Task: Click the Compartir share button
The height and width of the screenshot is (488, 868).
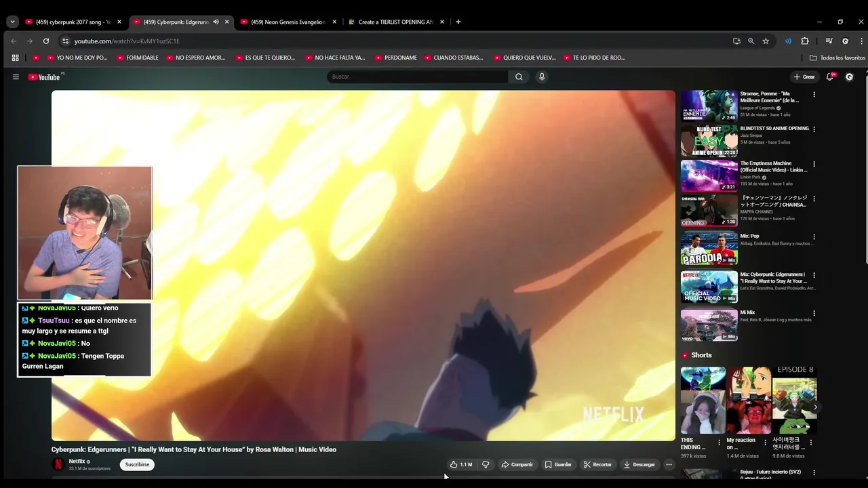Action: 517,464
